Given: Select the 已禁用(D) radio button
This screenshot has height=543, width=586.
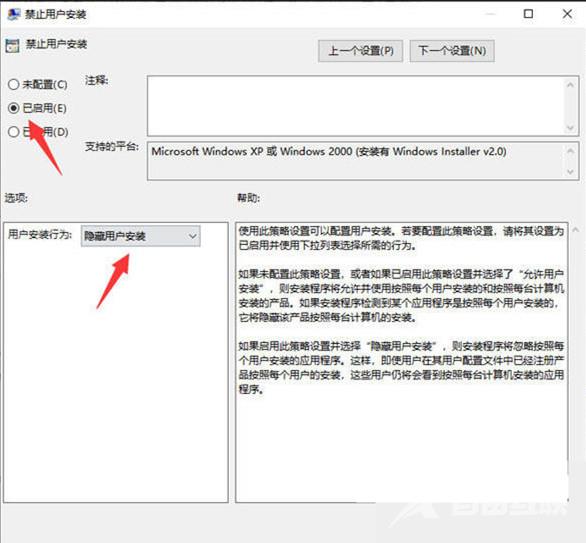Looking at the screenshot, I should 13,132.
